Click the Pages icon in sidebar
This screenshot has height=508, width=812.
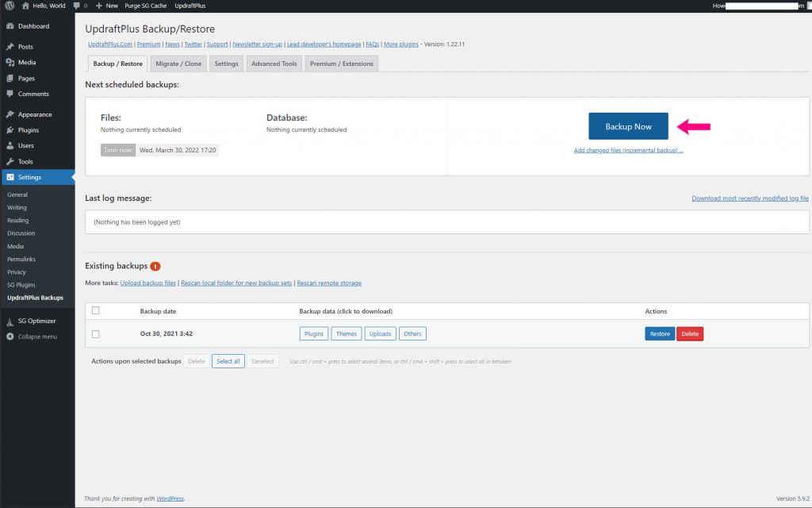(x=10, y=79)
